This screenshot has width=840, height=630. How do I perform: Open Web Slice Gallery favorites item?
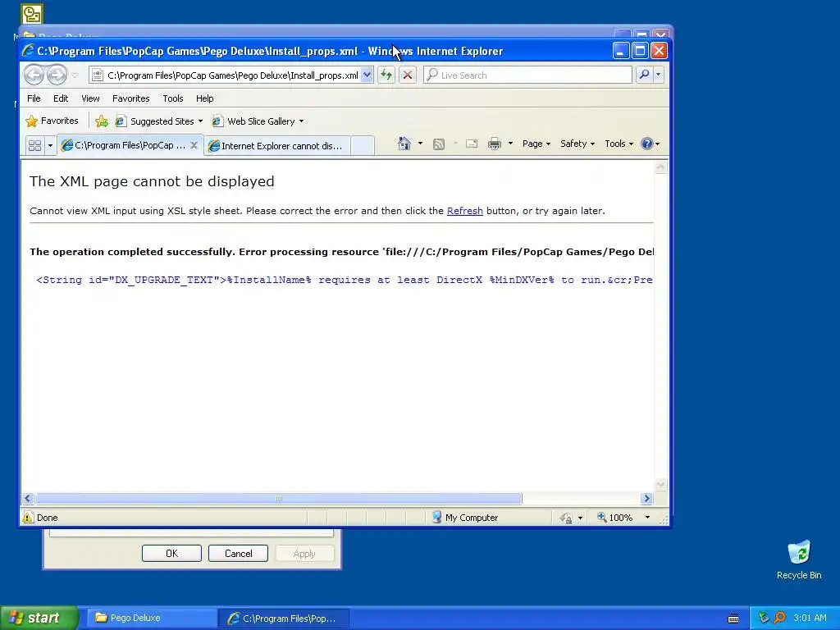pyautogui.click(x=258, y=121)
